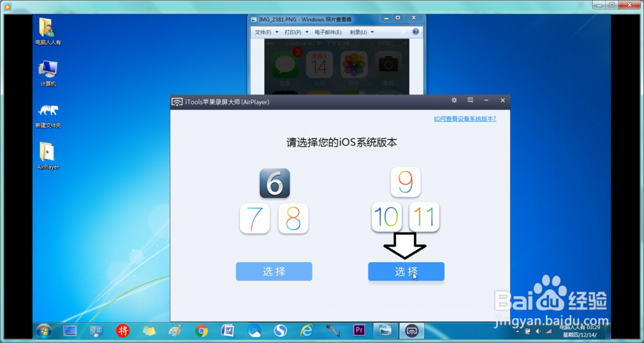Click the AirPlayer feedback message icon
Screen dimensions: 644x343
pos(470,100)
